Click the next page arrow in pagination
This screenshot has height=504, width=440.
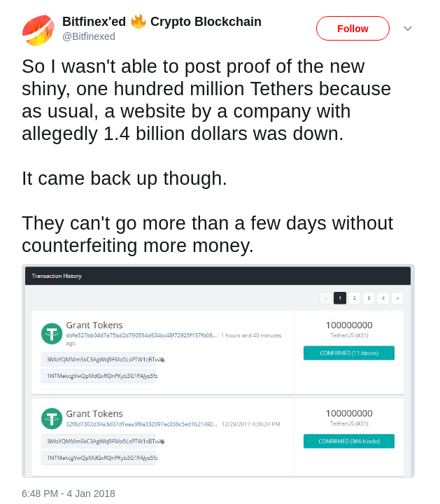click(397, 298)
